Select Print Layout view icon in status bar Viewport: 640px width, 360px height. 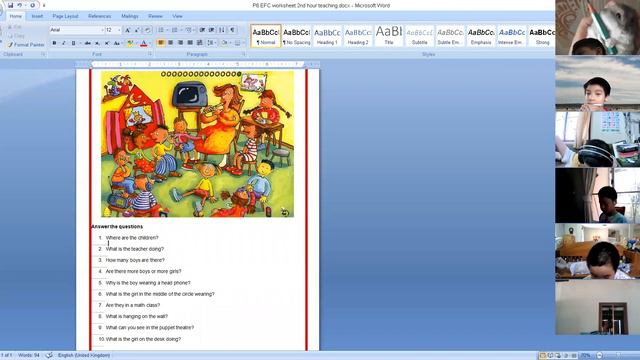coord(542,356)
